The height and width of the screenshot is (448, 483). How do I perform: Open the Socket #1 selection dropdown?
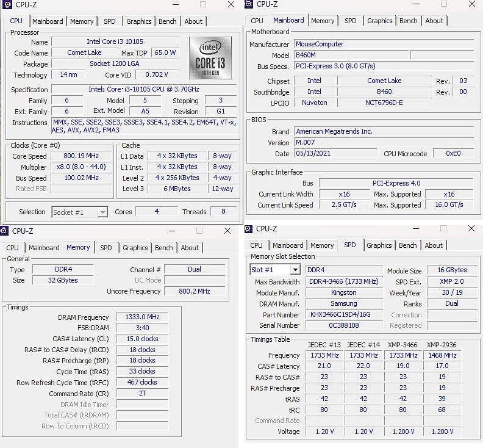coord(79,212)
